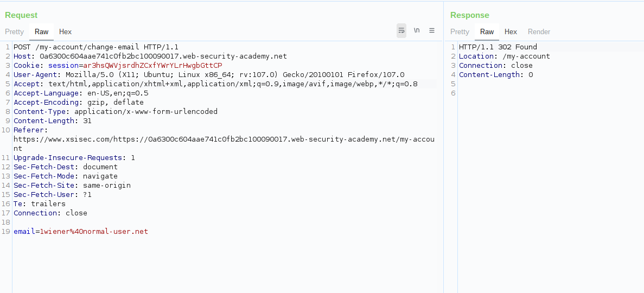Click the Sec-Fetch-Site: same-origin line
Viewport: 644px width, 293px height.
(x=72, y=186)
